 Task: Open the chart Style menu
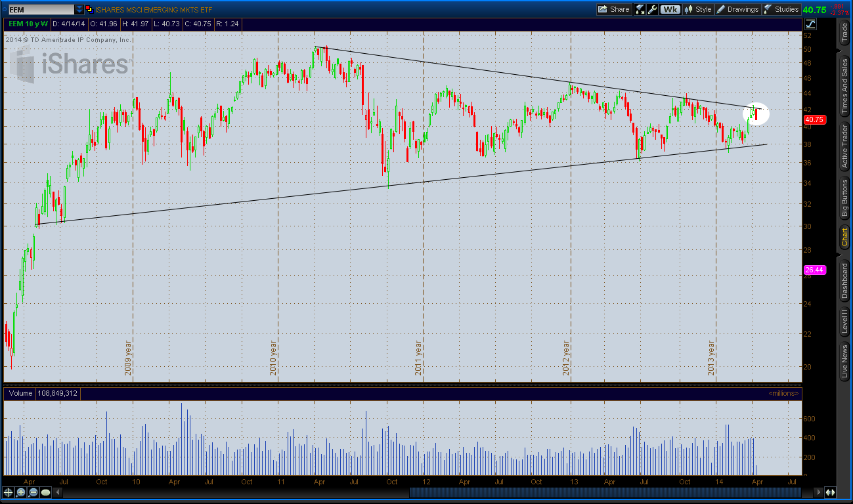coord(698,9)
